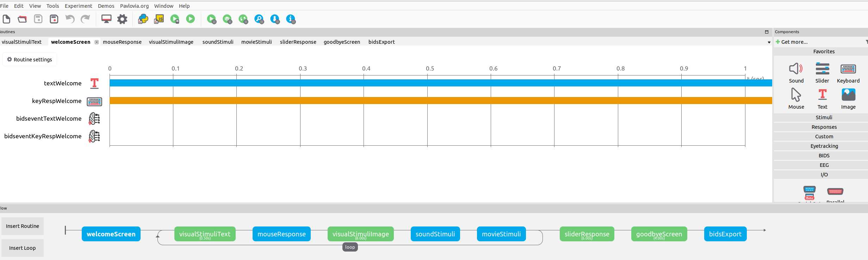
Task: Open keyRespWelcome keyboard component icon
Action: 94,102
